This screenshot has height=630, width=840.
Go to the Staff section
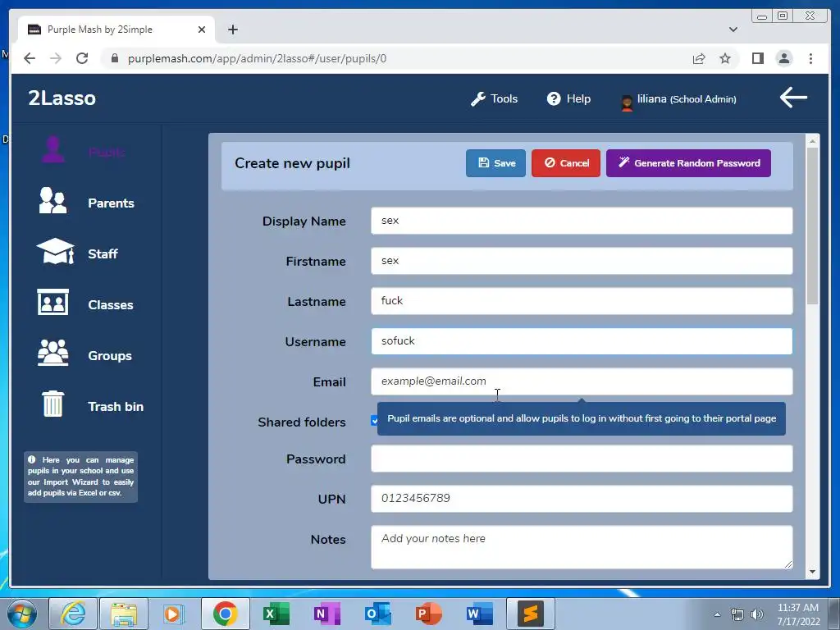(78, 253)
